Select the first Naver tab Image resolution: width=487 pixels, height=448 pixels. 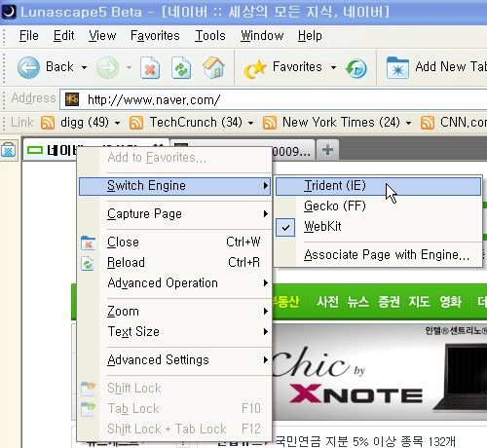point(95,150)
